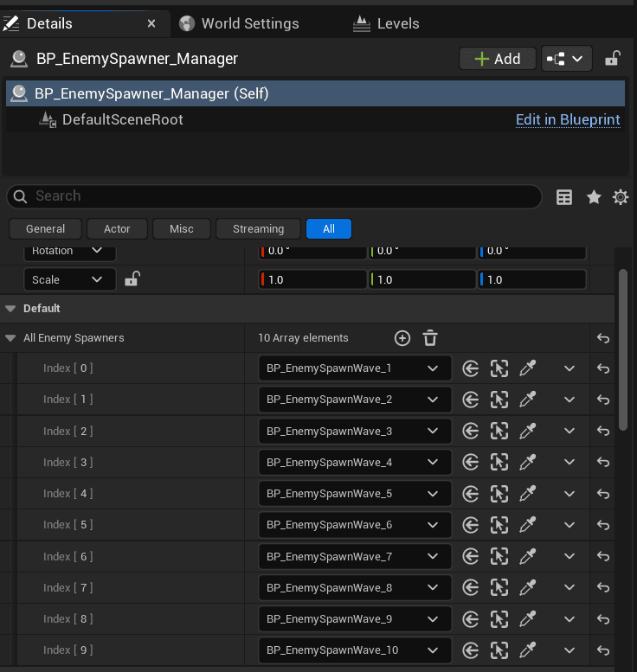Toggle the favorites star filter
Image resolution: width=637 pixels, height=672 pixels.
tap(594, 197)
